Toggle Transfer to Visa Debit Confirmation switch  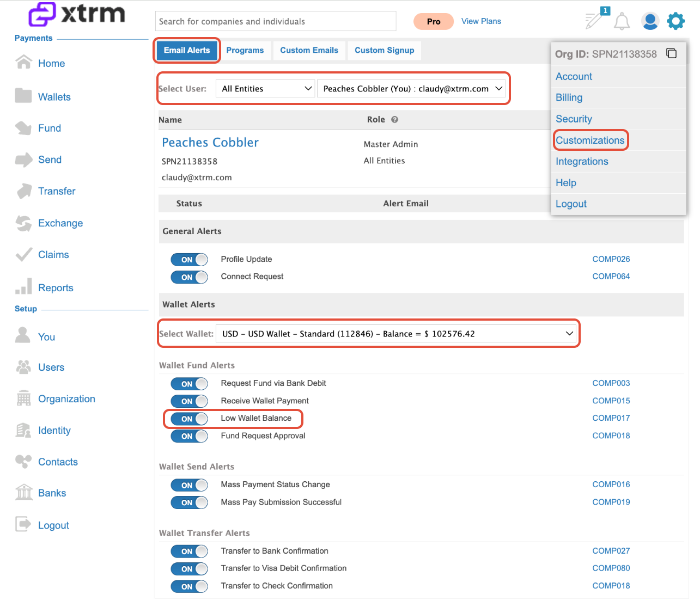189,569
